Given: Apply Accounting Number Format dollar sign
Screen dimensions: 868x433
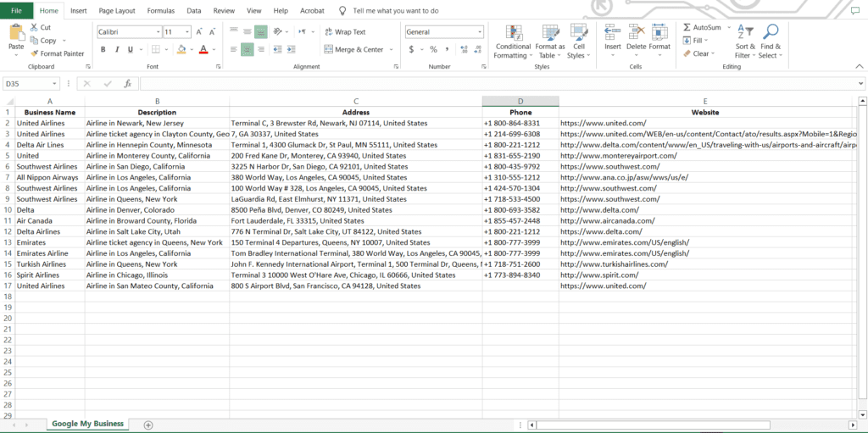Looking at the screenshot, I should (411, 49).
